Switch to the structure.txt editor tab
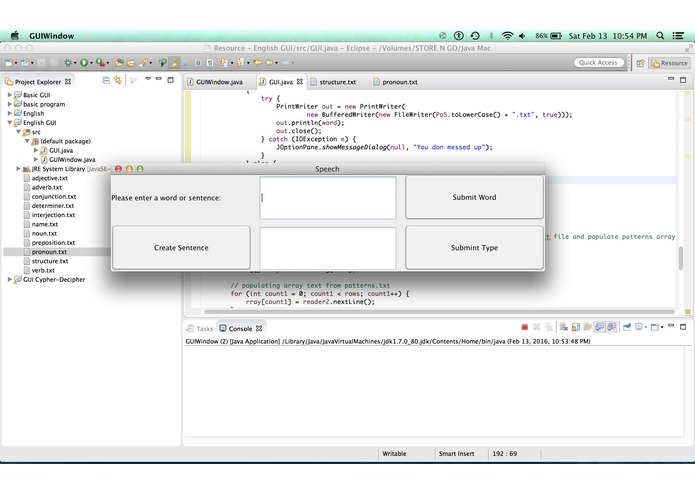Screen dimensions: 695x494 coord(333,82)
